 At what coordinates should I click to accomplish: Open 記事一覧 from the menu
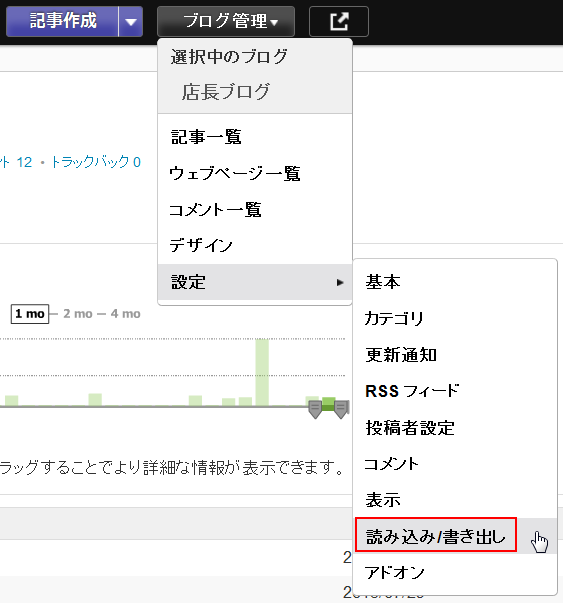click(x=255, y=137)
